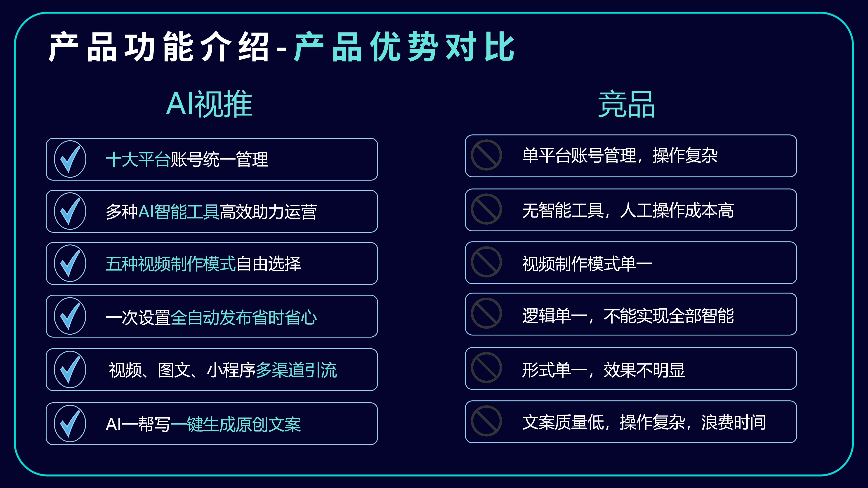Viewport: 868px width, 488px height.
Task: Click the checkmark icon beside 多种AI智能工具高效助力运营
Action: tap(70, 211)
